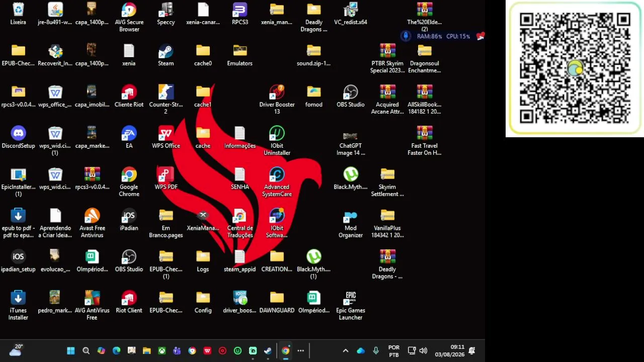The height and width of the screenshot is (362, 644).
Task: Open the DAWNGUARD folder
Action: [277, 303]
